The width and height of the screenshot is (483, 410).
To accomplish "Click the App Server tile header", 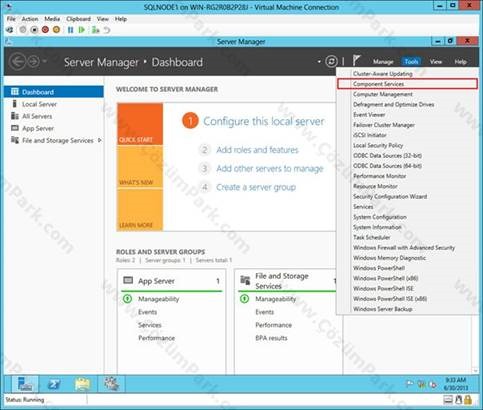I will (x=171, y=281).
